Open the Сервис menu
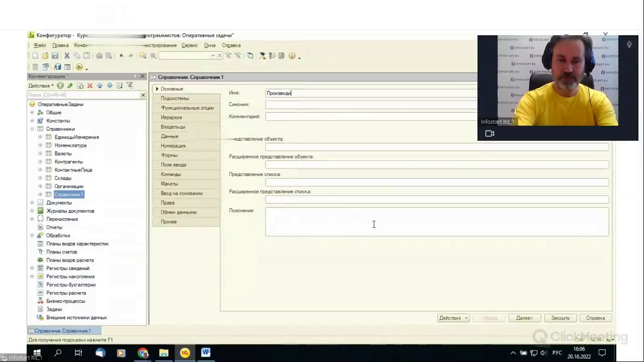Screen dimensions: 644x362 [x=190, y=45]
